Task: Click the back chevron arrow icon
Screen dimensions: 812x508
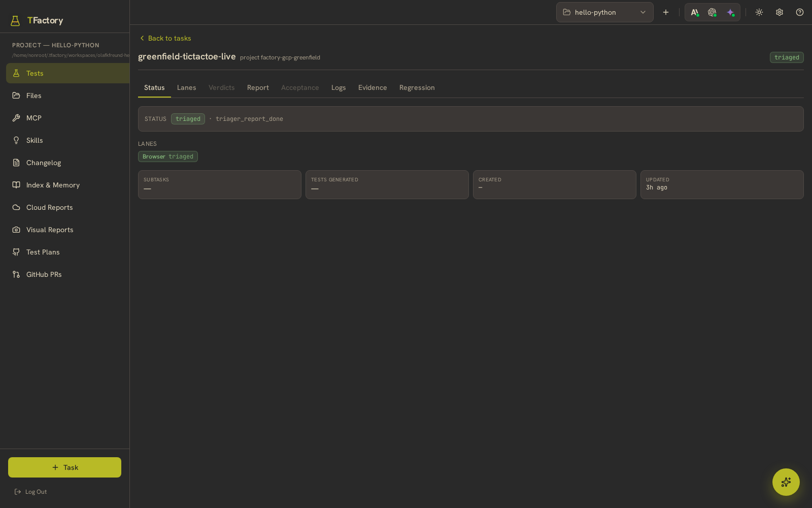Action: tap(142, 38)
